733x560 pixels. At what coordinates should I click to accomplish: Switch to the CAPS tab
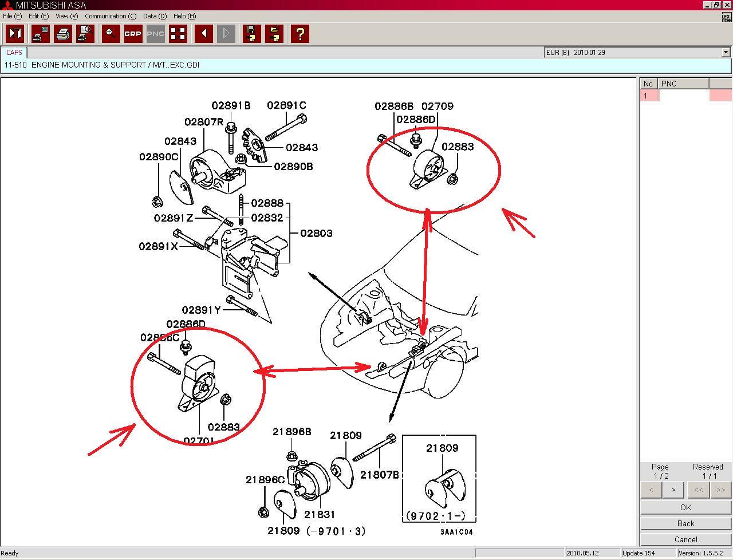pos(14,52)
